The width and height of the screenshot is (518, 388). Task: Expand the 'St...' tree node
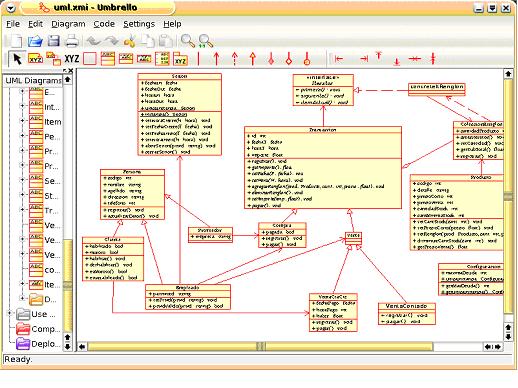[x=22, y=194]
